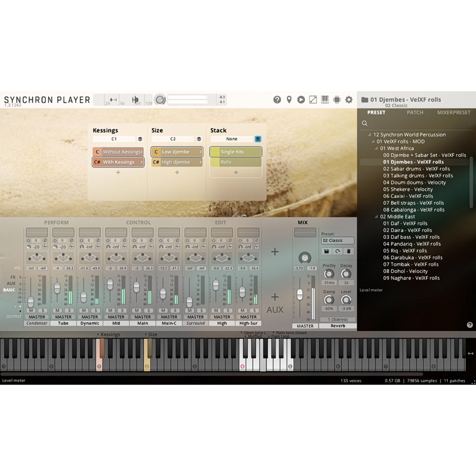Click the large plus to add mixer channel
Image resolution: width=476 pixels, height=476 pixels.
pyautogui.click(x=275, y=252)
